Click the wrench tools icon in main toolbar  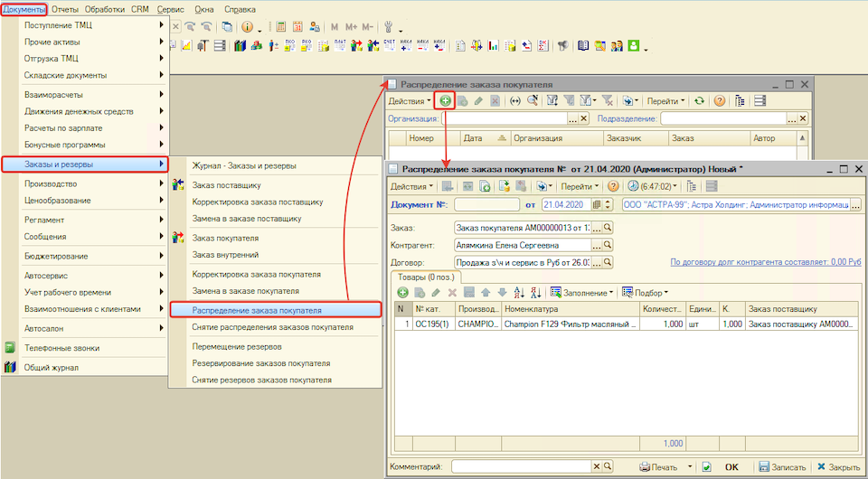[388, 26]
